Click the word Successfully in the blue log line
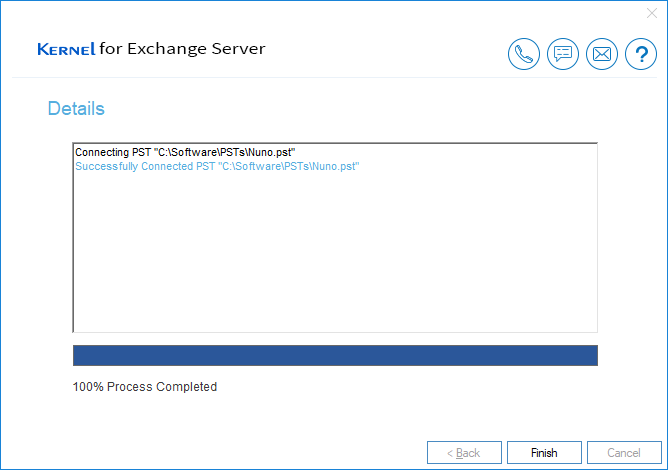Viewport: 668px width, 470px height. 107,166
